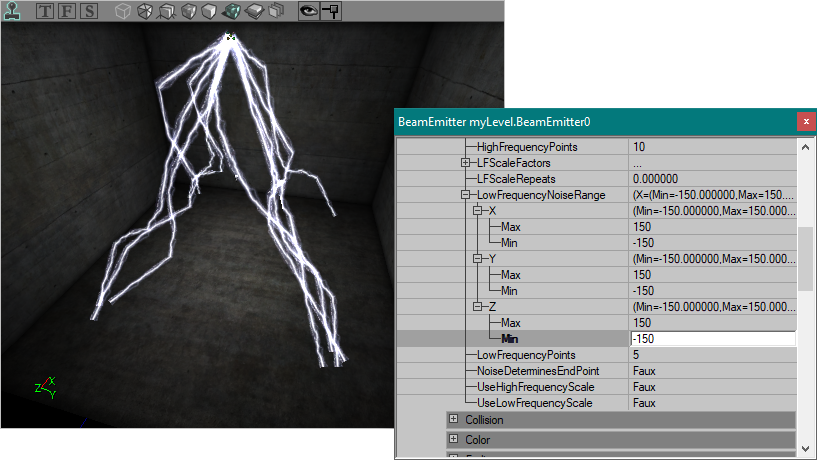This screenshot has height=460, width=817.
Task: Expand the Color category
Action: pos(453,439)
